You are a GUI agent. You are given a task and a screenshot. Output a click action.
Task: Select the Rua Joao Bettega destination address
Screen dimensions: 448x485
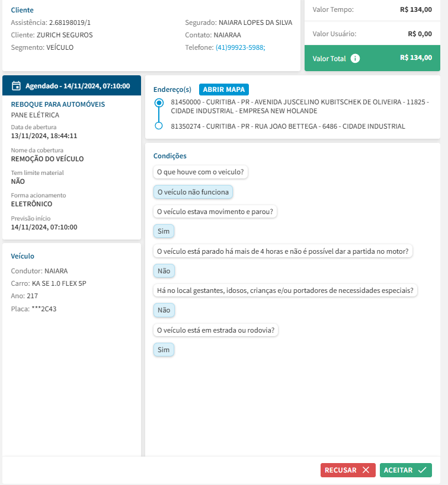click(288, 126)
